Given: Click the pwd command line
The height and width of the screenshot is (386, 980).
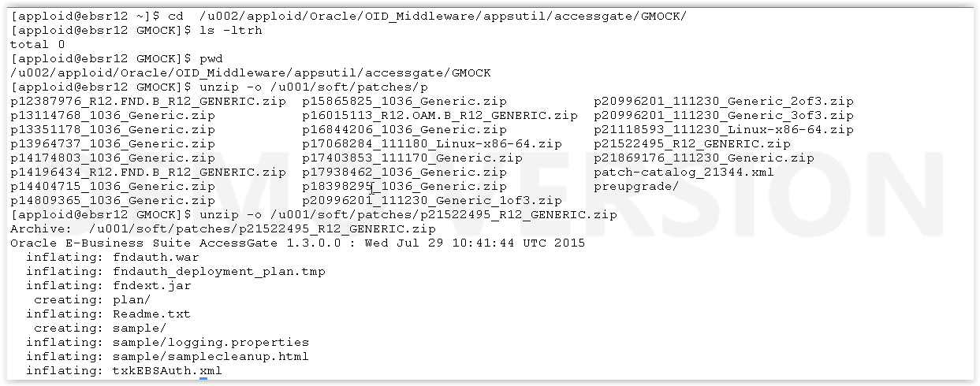Looking at the screenshot, I should [117, 59].
